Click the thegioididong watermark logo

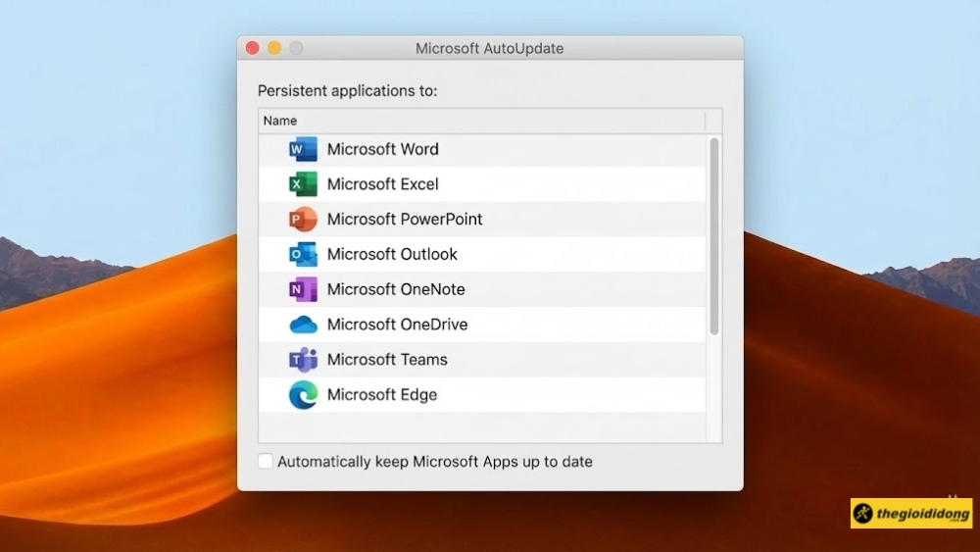click(x=911, y=514)
